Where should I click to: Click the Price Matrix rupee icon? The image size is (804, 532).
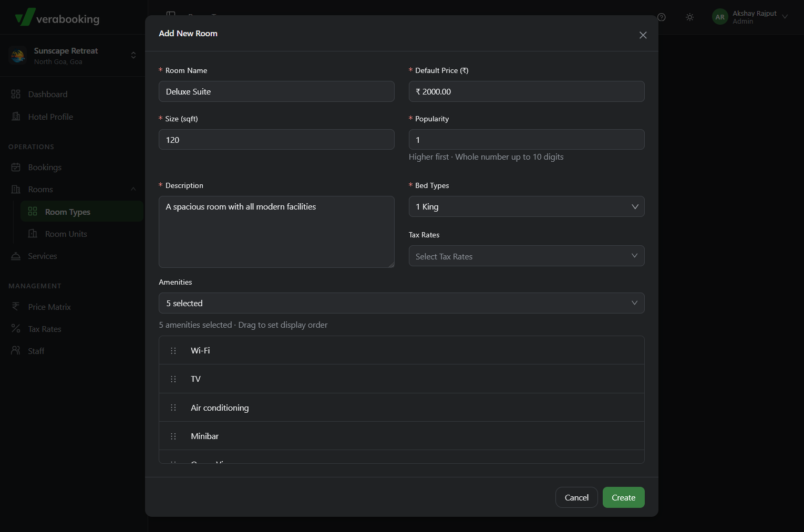click(x=16, y=307)
